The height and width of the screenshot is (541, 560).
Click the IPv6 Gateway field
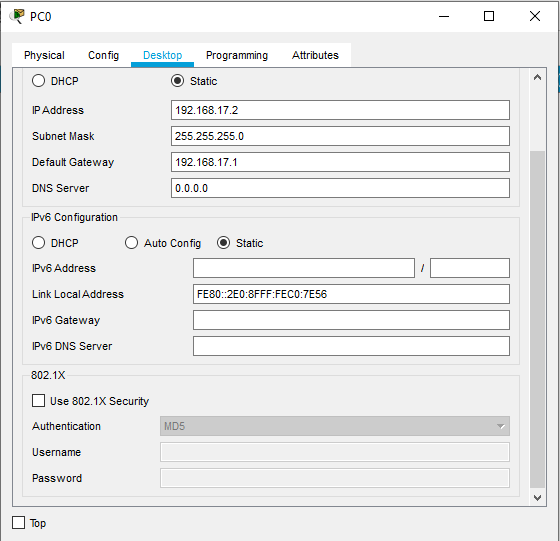click(x=351, y=320)
